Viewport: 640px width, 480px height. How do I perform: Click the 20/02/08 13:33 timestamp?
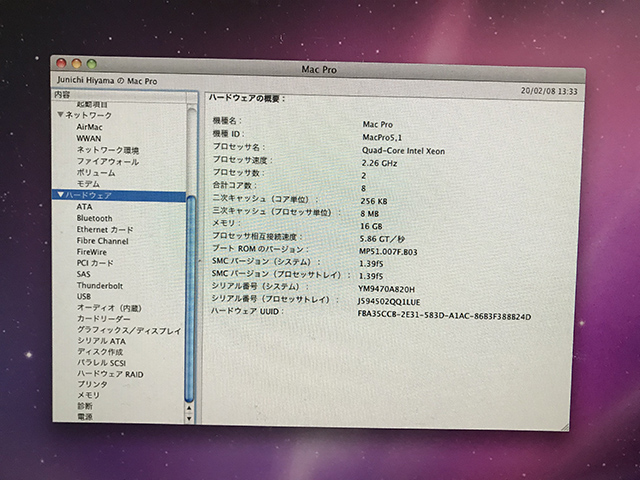click(549, 91)
